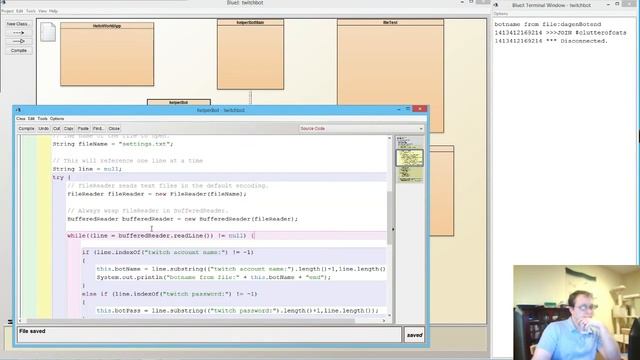
Task: Click the this.botName substring assignment line
Action: click(241, 269)
